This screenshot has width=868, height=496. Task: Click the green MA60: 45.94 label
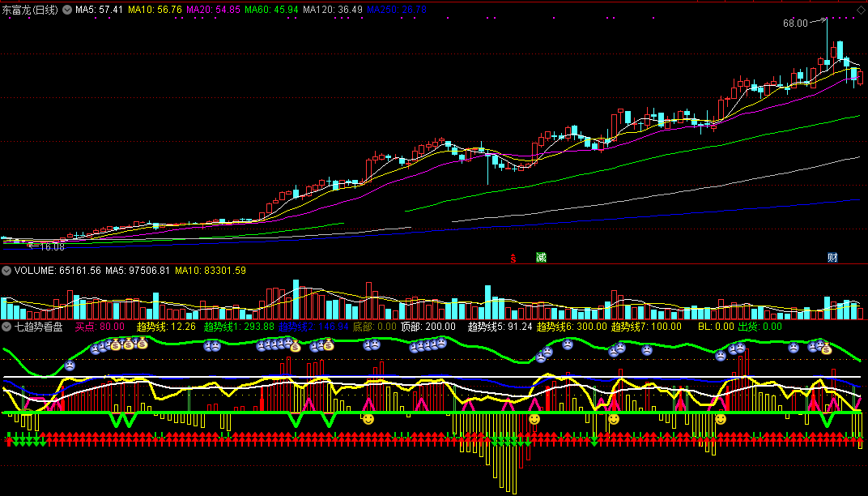pos(271,10)
